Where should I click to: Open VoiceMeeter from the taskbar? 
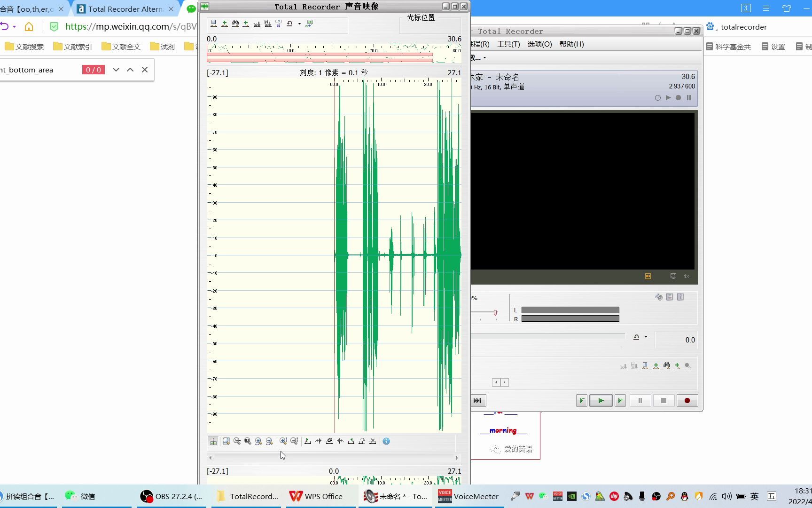(x=468, y=496)
